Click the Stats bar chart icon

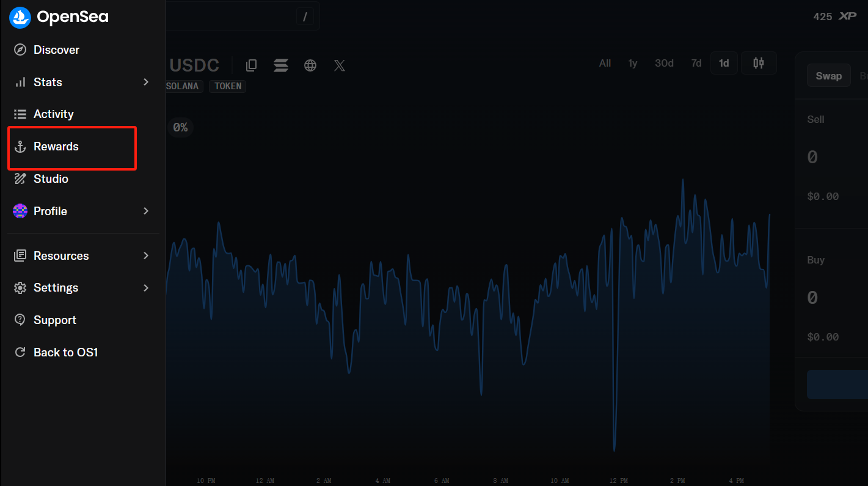point(20,82)
